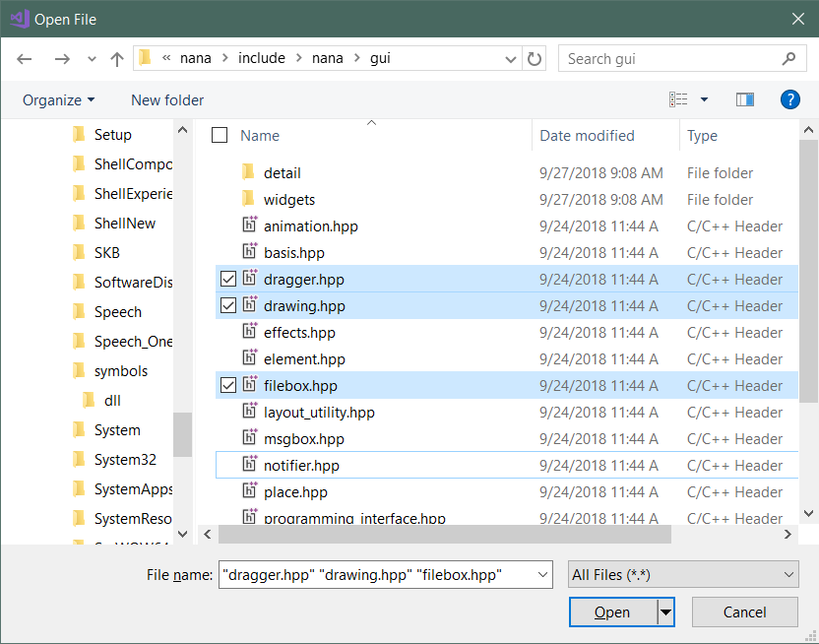Click the back navigation arrow
819x644 pixels.
point(24,58)
